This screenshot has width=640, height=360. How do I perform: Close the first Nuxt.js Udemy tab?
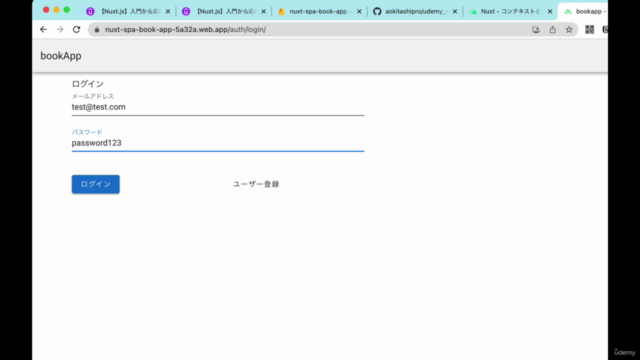pyautogui.click(x=168, y=11)
